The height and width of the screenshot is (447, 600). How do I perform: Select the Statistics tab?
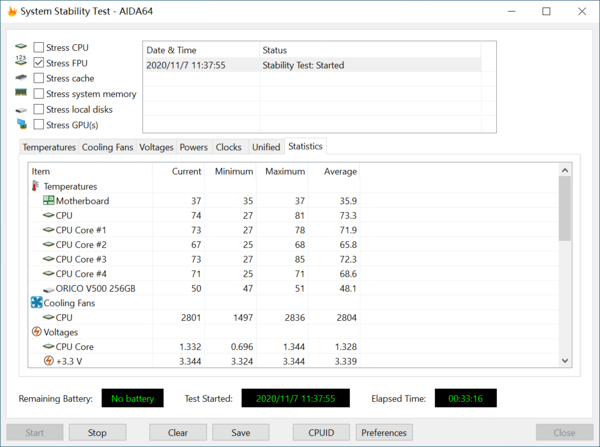click(x=305, y=146)
